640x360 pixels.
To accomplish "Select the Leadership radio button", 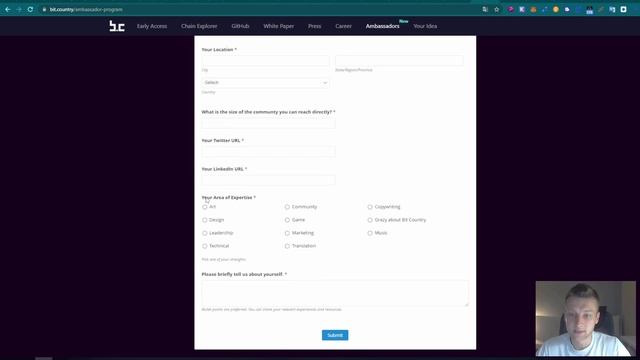I will point(204,233).
